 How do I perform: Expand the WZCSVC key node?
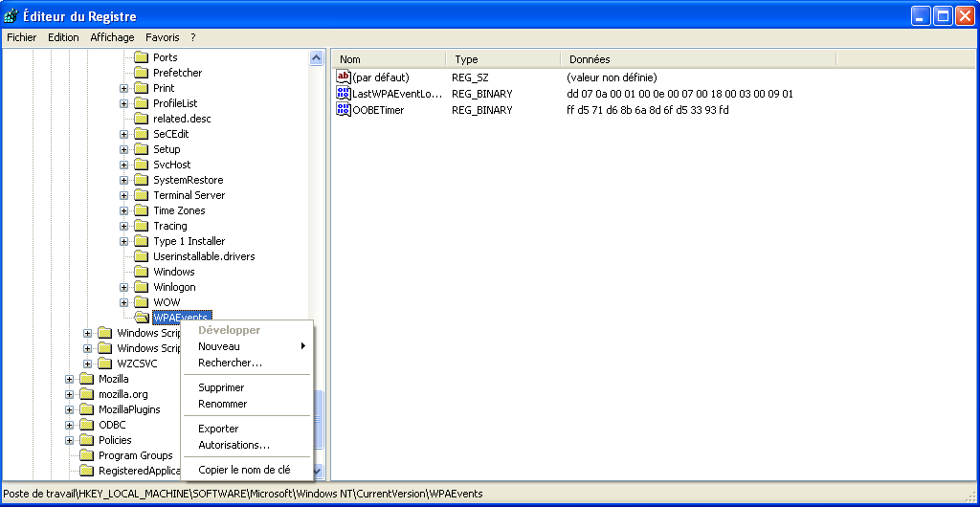pyautogui.click(x=88, y=364)
